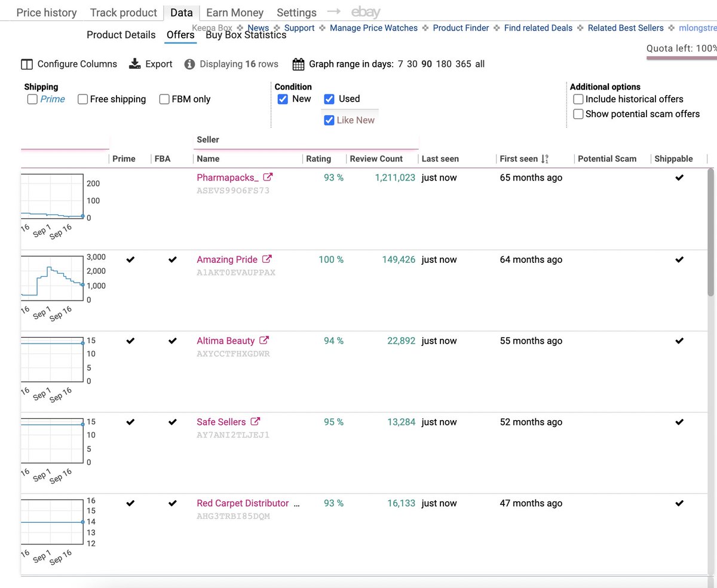
Task: Sort by Last seen column header
Action: point(440,159)
